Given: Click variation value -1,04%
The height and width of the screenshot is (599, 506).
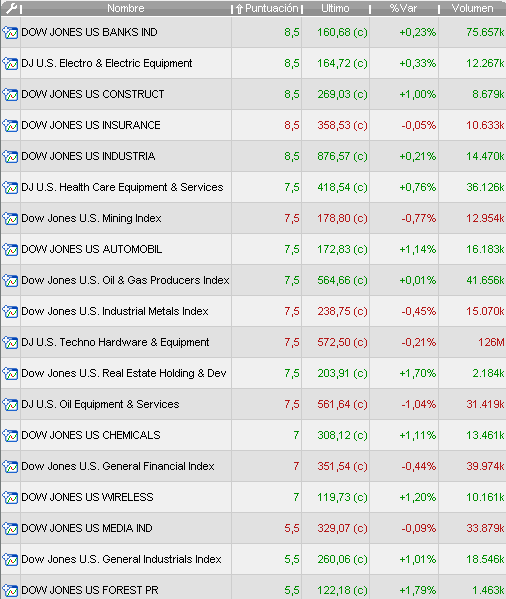Looking at the screenshot, I should (x=419, y=404).
